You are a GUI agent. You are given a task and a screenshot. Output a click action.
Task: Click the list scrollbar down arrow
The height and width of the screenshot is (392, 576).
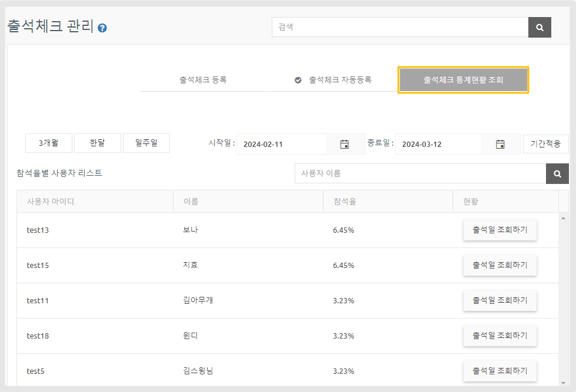click(x=563, y=383)
